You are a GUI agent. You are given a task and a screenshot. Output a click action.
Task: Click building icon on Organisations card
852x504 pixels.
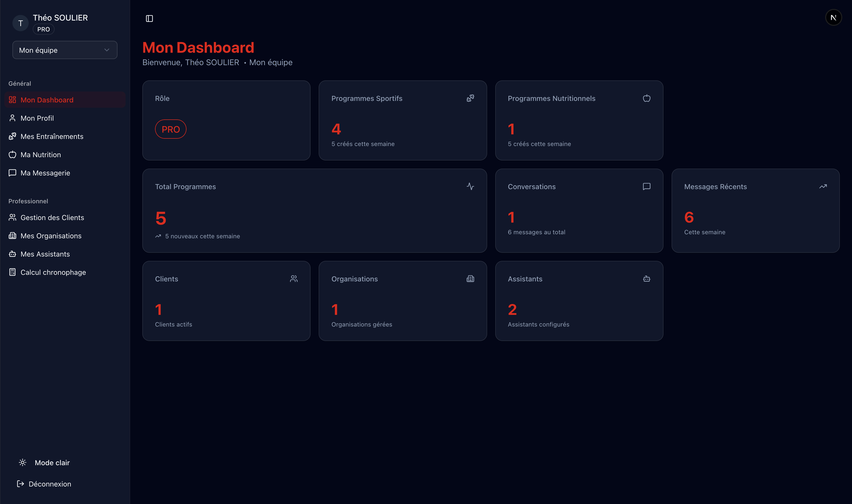point(470,279)
